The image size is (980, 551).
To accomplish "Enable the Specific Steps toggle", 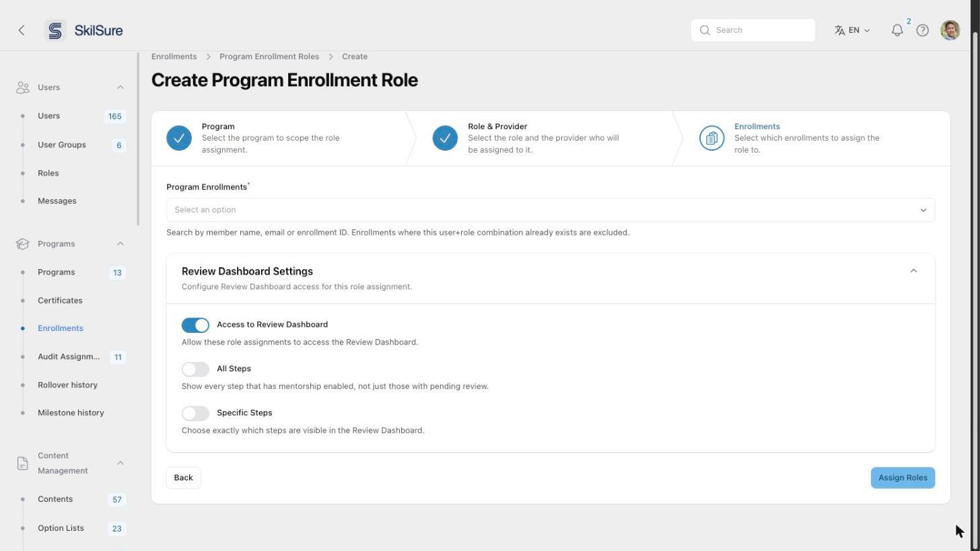I will pos(195,413).
